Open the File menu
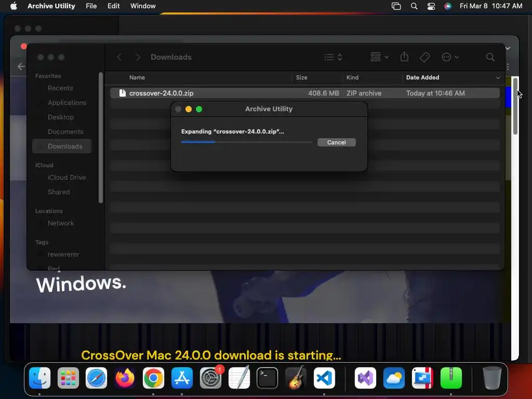Viewport: 532px width, 399px height. [x=91, y=6]
